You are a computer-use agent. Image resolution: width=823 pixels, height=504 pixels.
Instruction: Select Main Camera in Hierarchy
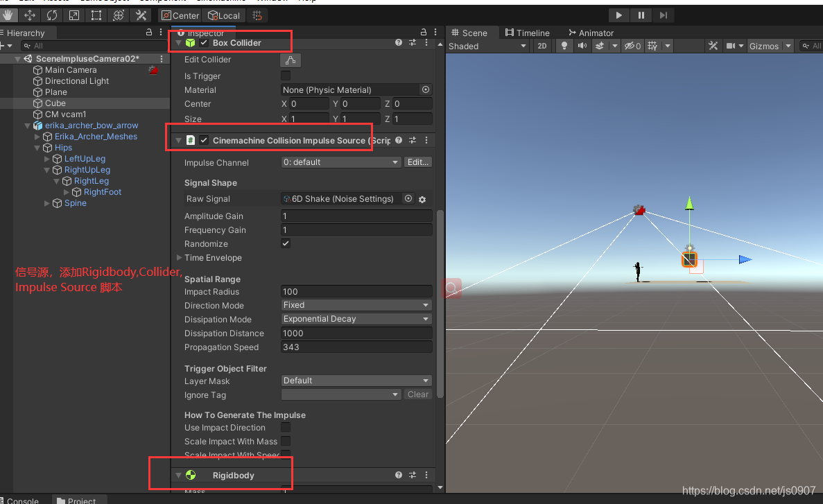[x=70, y=70]
